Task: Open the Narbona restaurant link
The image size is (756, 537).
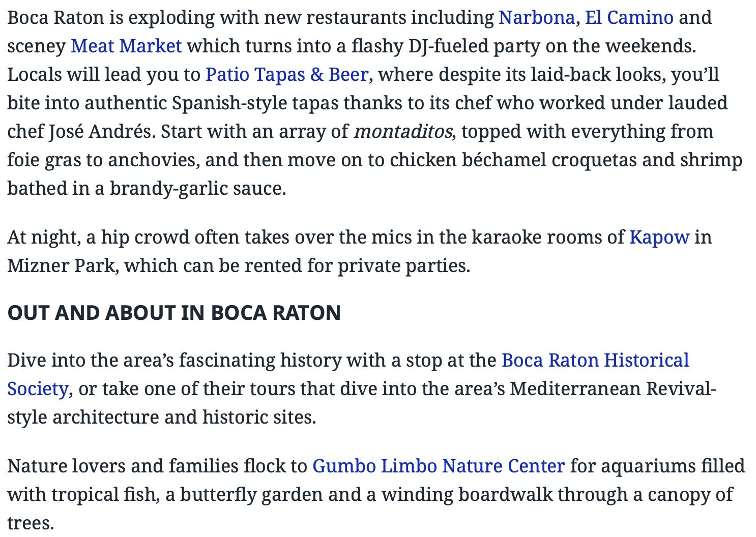Action: point(537,18)
